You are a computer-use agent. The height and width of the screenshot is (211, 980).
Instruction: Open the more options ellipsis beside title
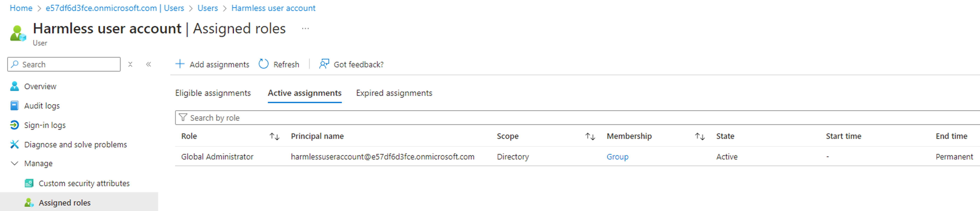[305, 29]
